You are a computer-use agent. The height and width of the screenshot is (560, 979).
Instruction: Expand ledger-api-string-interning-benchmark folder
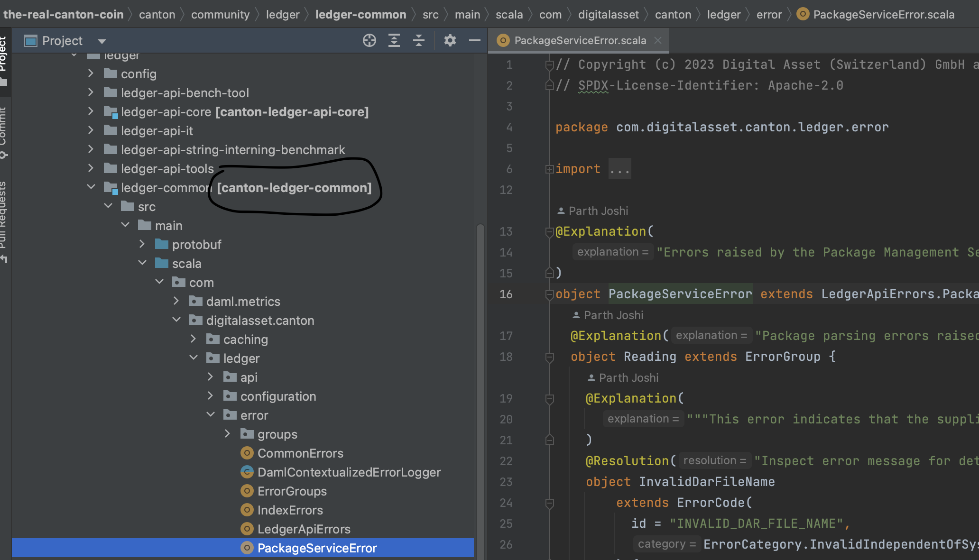91,149
